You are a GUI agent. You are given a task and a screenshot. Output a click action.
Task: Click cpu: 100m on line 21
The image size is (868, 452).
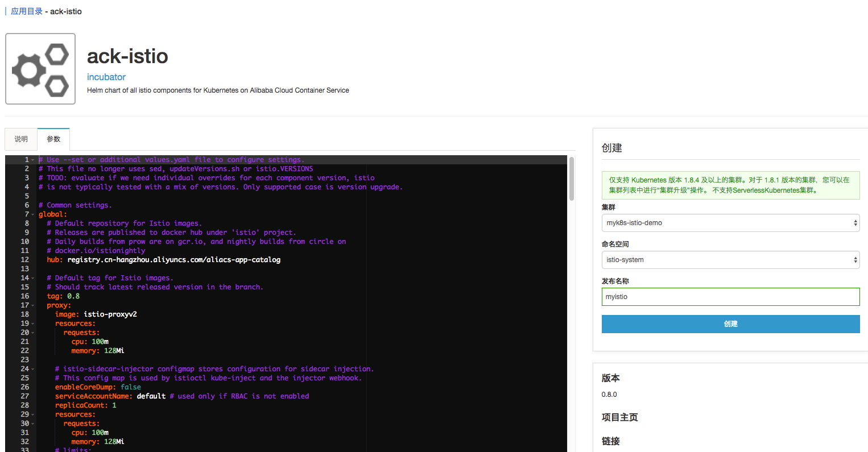click(x=90, y=342)
